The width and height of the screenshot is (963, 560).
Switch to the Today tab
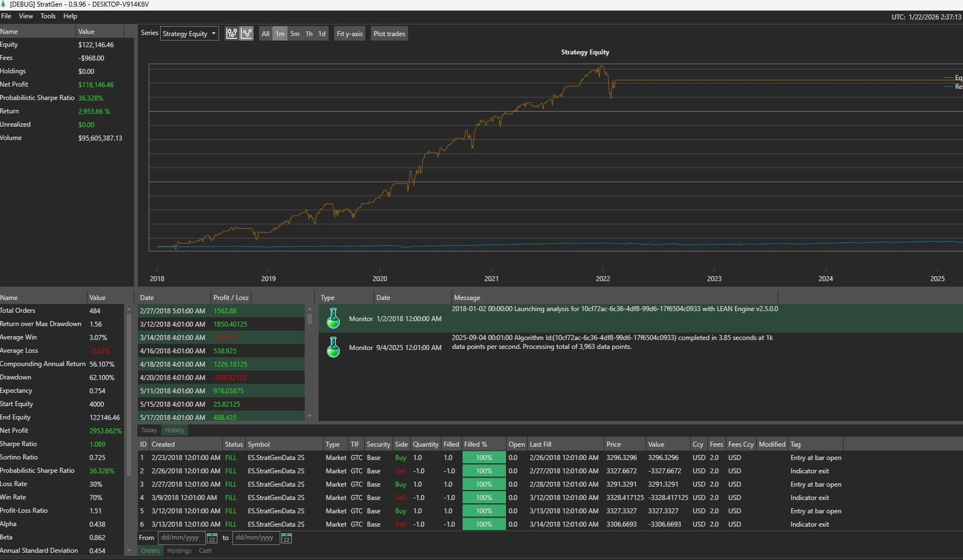tap(149, 430)
